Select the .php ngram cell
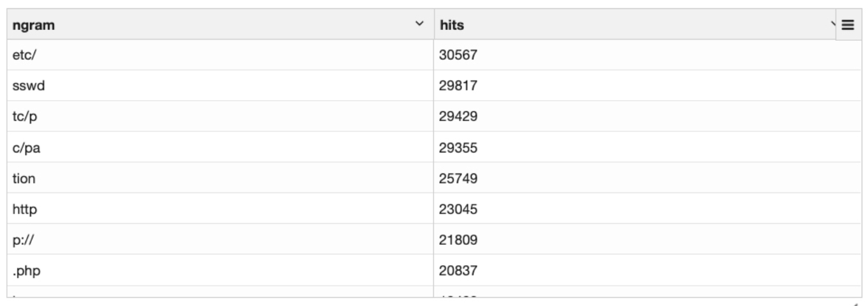Image resolution: width=868 pixels, height=306 pixels. pos(221,269)
